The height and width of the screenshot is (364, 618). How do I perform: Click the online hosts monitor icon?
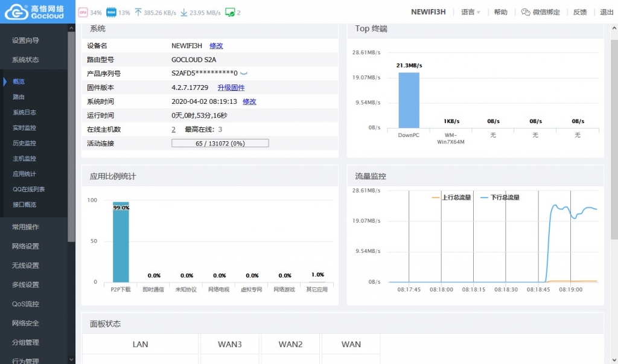tap(229, 12)
